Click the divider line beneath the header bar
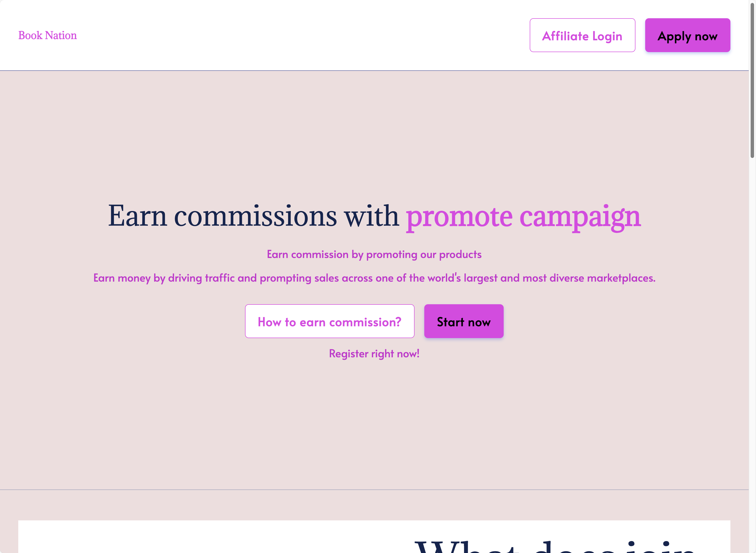 [x=374, y=71]
